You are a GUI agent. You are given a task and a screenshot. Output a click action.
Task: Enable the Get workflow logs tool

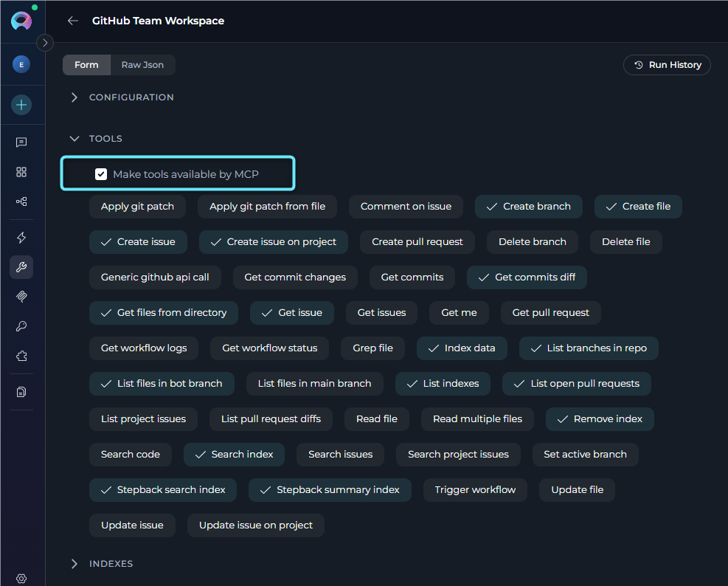click(144, 348)
